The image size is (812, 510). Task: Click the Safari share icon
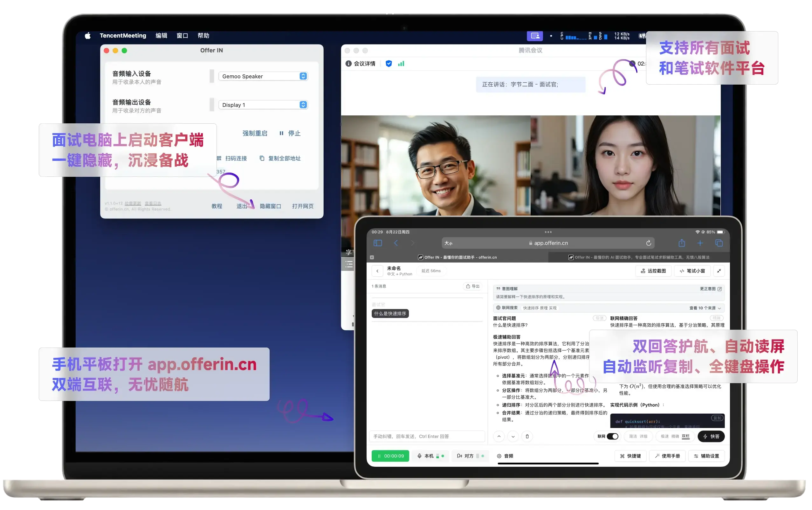(x=682, y=243)
